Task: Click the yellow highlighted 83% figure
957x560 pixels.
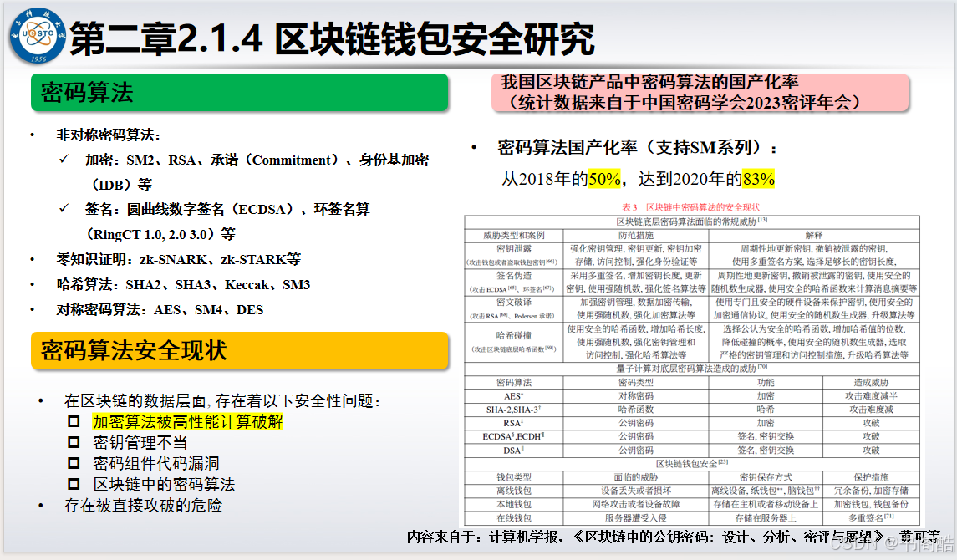Action: tap(759, 179)
